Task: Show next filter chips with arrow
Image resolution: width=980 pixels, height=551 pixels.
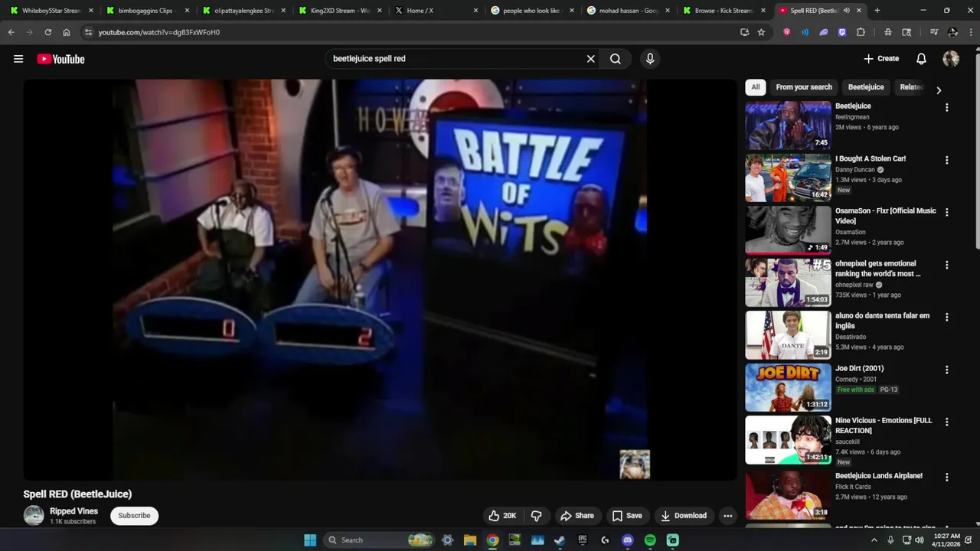Action: 939,90
